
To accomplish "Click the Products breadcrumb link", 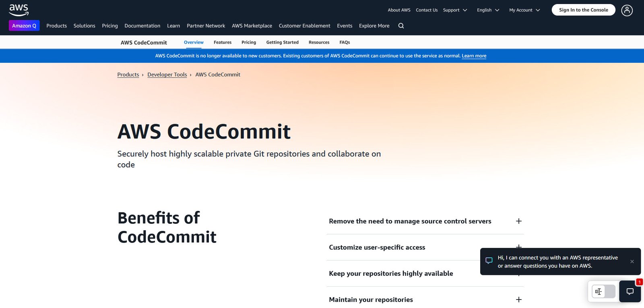I will click(x=128, y=75).
